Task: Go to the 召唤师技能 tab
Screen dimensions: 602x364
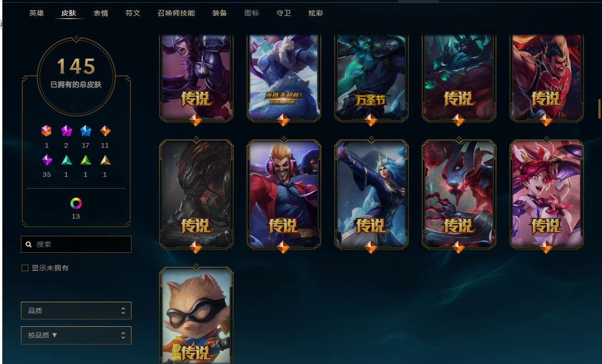Action: click(176, 13)
